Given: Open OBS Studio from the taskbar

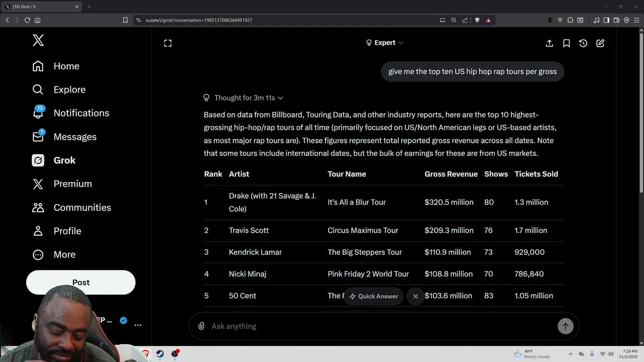Looking at the screenshot, I should point(175,354).
